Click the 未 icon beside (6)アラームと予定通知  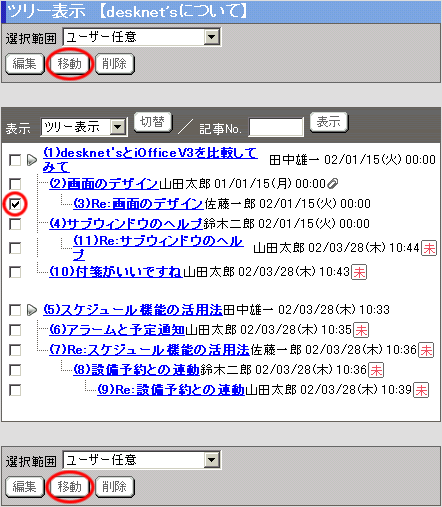coord(361,330)
